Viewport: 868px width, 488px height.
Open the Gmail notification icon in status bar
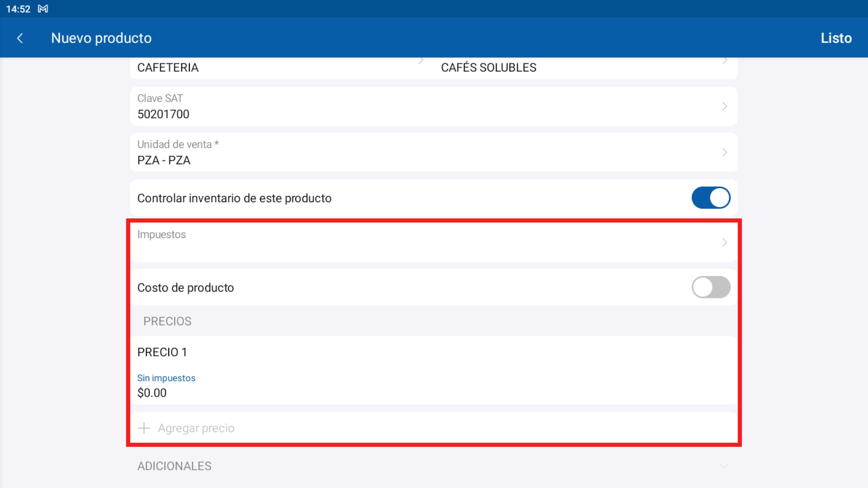[x=43, y=9]
